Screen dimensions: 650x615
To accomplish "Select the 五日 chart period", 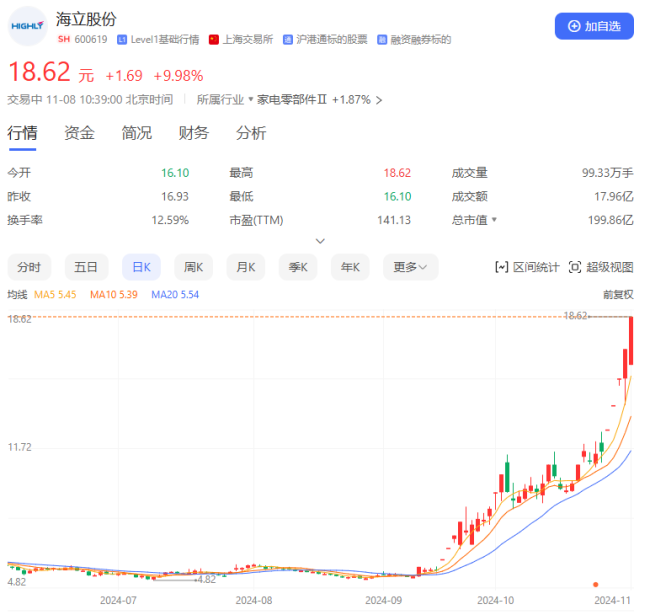I will (86, 267).
